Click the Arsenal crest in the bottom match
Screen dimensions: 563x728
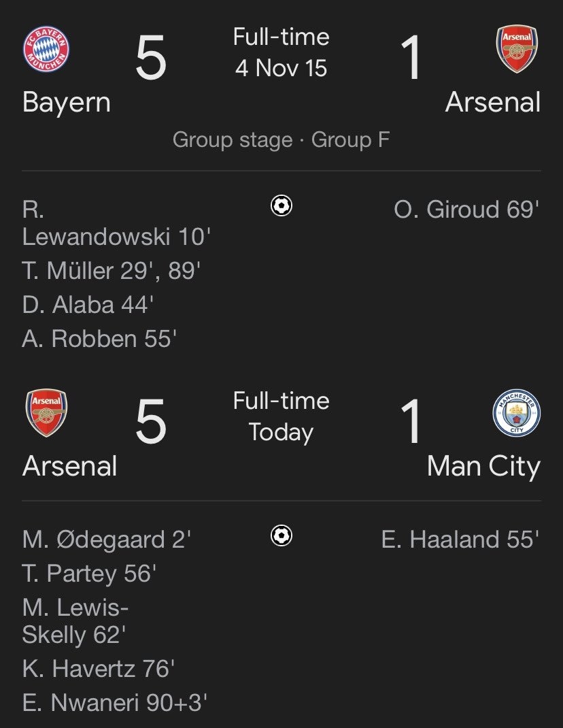tap(46, 413)
